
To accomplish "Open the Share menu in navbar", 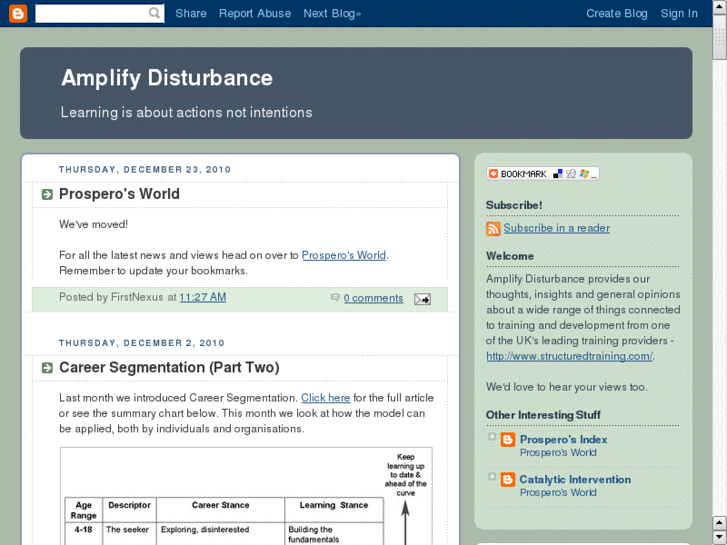I will click(x=191, y=13).
